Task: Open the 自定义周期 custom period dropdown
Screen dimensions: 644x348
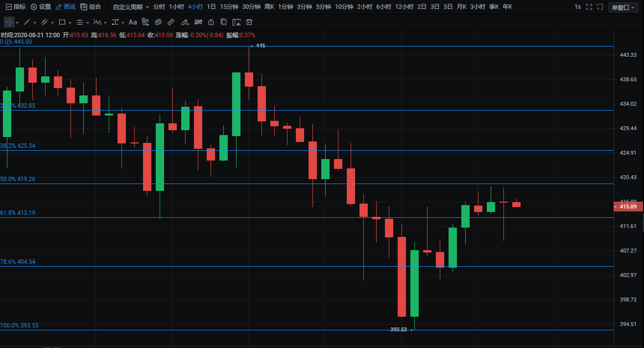Action: (131, 7)
